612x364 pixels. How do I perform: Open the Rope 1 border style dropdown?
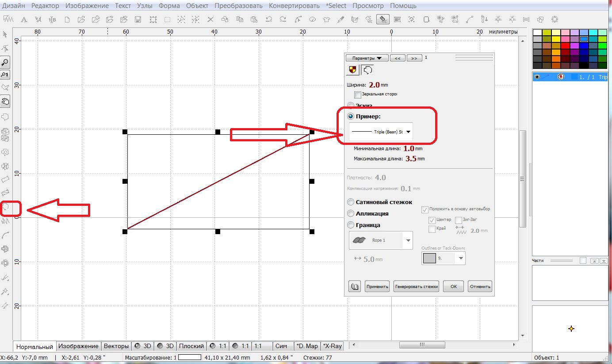pos(381,240)
